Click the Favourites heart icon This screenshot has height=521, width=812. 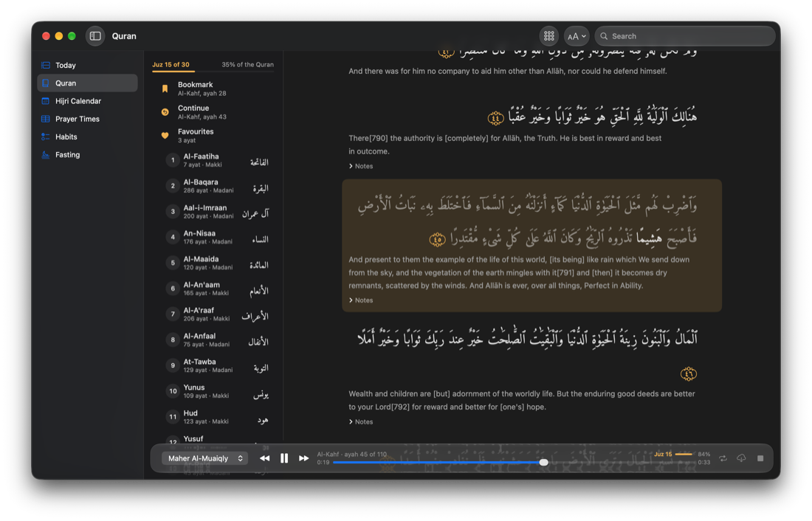pos(165,136)
